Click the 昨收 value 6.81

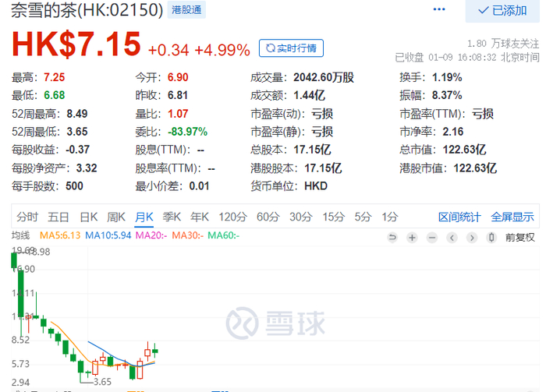pyautogui.click(x=178, y=95)
